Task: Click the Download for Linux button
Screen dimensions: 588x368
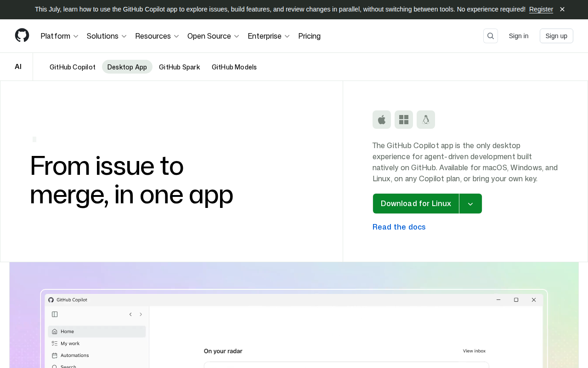Action: [x=416, y=203]
